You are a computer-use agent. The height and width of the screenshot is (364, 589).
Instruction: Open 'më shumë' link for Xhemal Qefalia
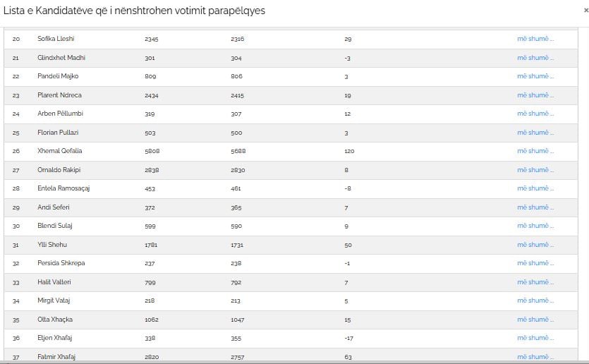535,151
